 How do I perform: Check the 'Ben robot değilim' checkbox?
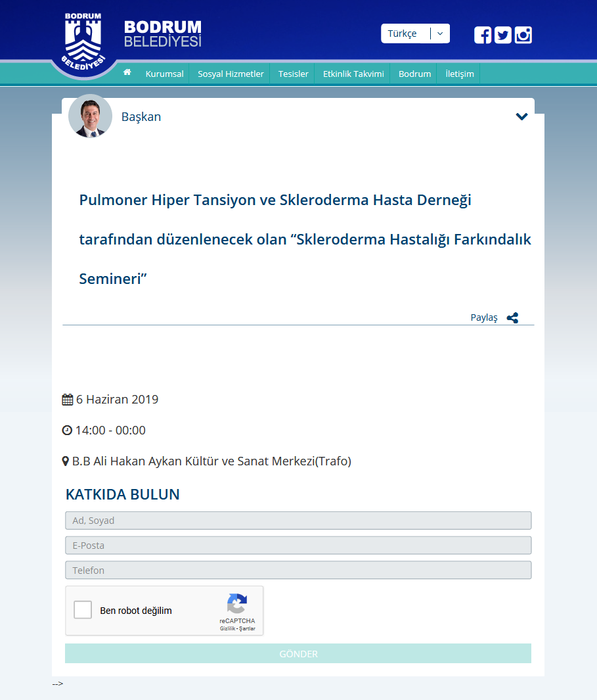point(83,610)
